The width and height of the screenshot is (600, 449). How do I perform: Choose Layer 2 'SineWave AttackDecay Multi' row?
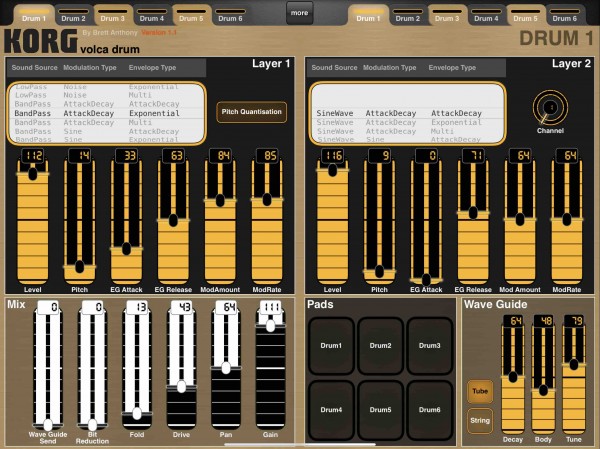pyautogui.click(x=408, y=131)
